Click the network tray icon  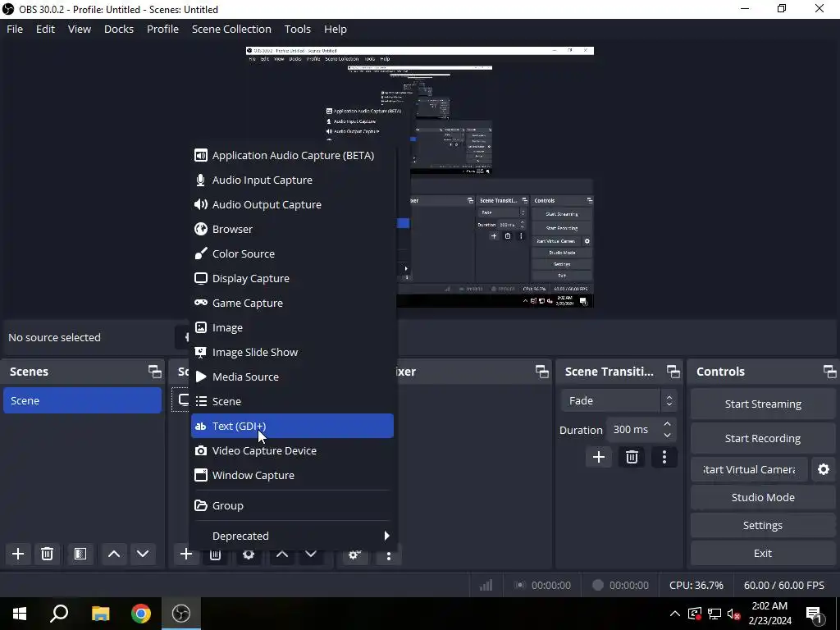pyautogui.click(x=714, y=614)
